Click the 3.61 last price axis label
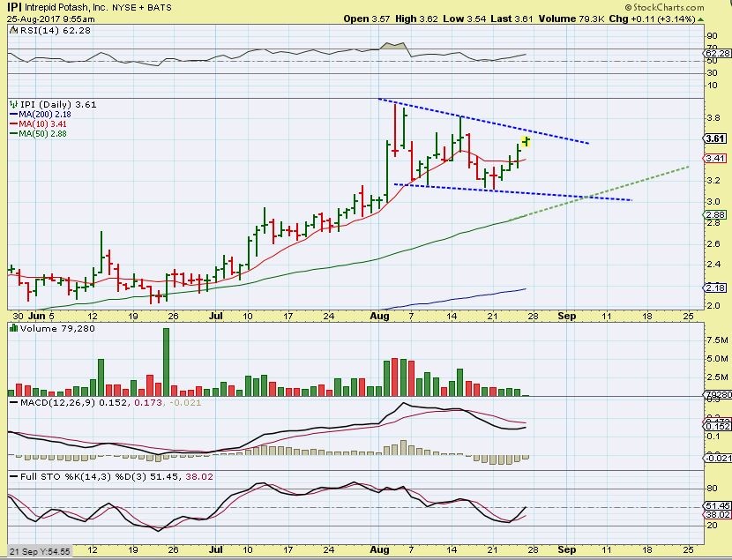Image resolution: width=732 pixels, height=560 pixels. tap(715, 139)
